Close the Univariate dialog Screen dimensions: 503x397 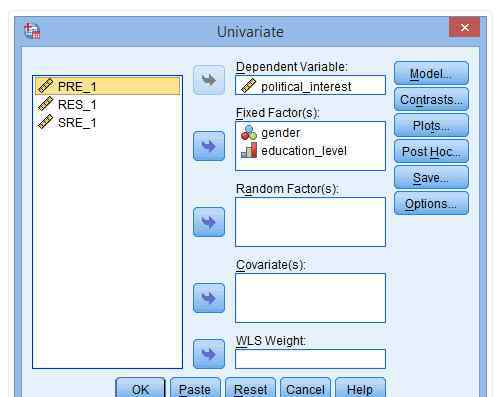coord(464,27)
